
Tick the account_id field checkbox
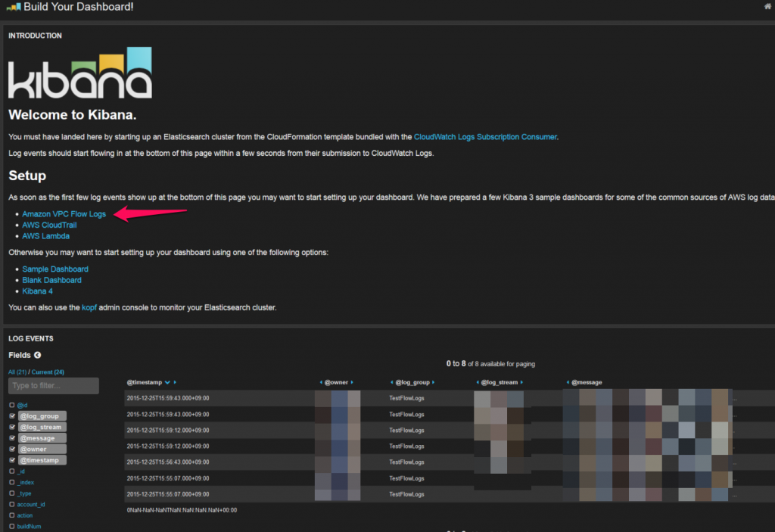click(x=12, y=504)
